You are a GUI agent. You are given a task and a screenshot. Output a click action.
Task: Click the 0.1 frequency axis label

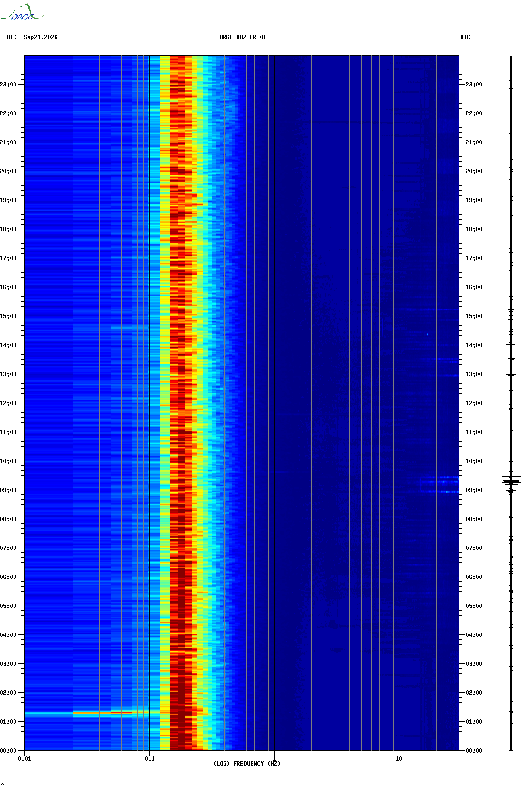[150, 759]
